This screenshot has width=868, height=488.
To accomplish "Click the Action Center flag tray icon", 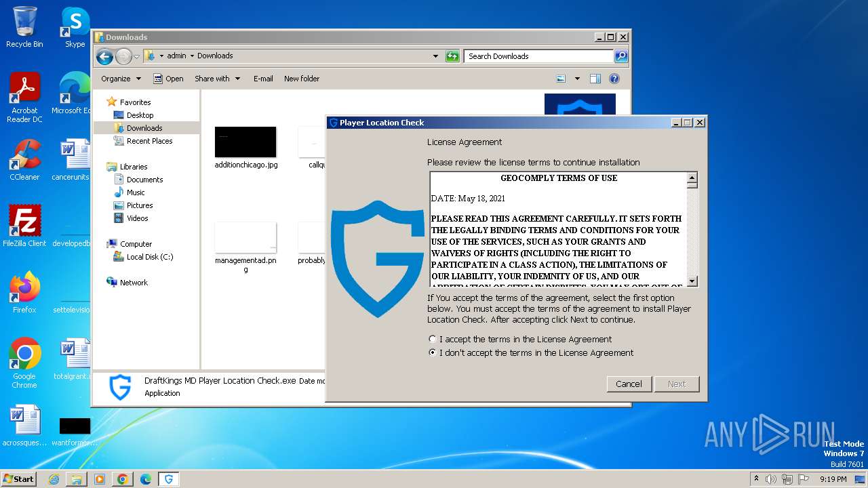I will pyautogui.click(x=804, y=479).
